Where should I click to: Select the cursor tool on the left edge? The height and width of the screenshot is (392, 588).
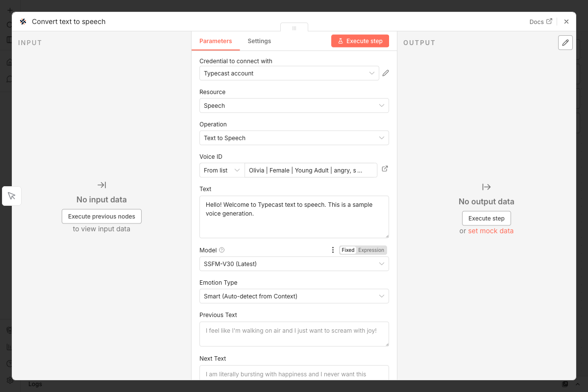click(11, 196)
